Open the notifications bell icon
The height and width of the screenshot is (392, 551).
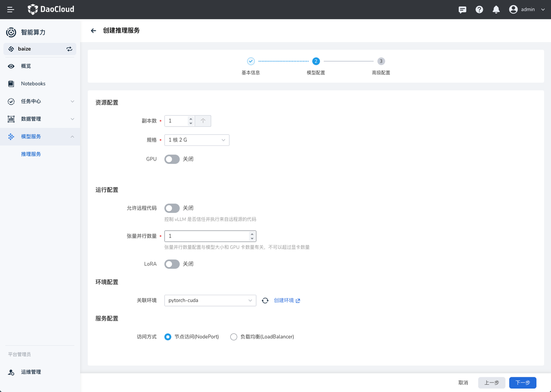click(x=496, y=9)
